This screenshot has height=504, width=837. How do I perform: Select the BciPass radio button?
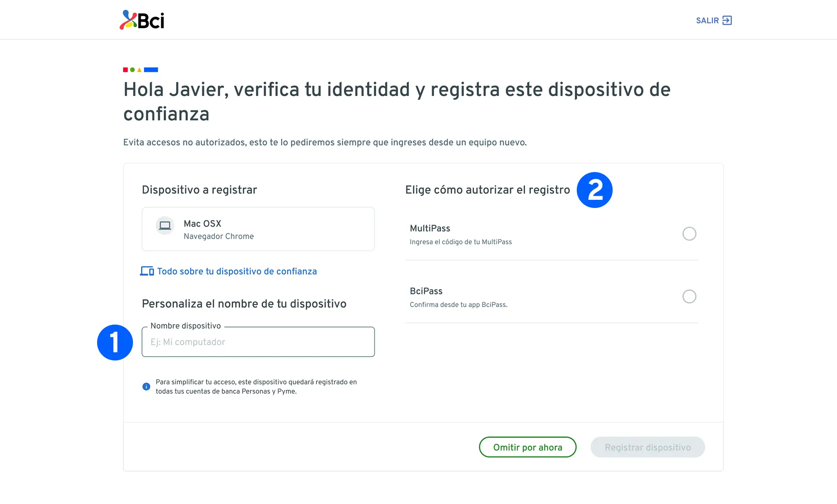[689, 296]
